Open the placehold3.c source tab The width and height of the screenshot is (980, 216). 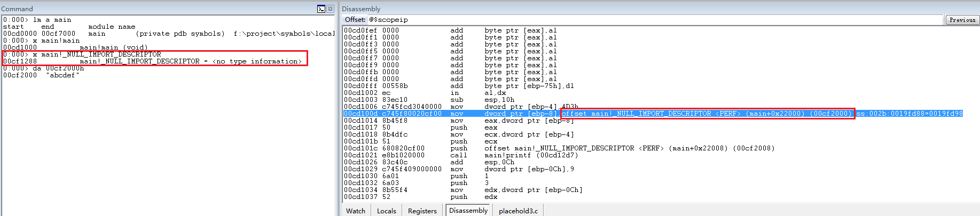(x=518, y=211)
